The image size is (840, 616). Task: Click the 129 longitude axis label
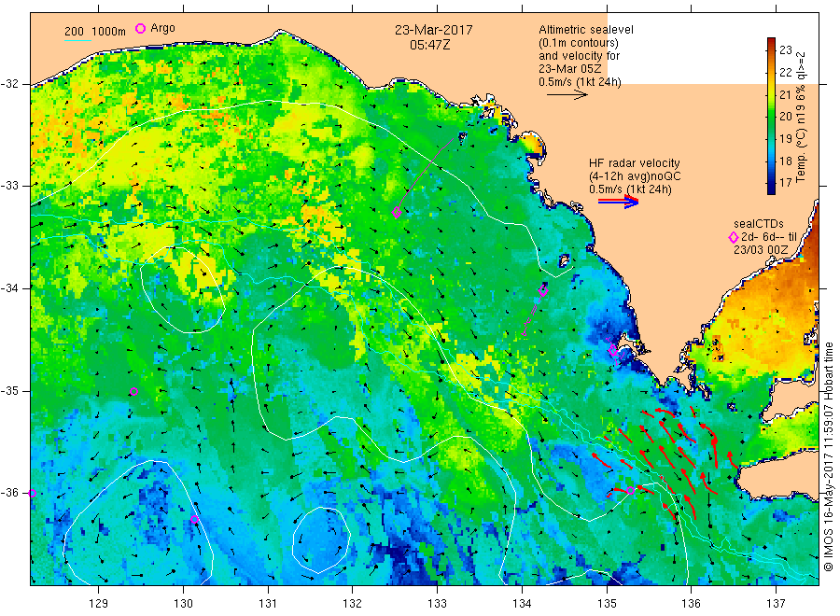(x=99, y=604)
